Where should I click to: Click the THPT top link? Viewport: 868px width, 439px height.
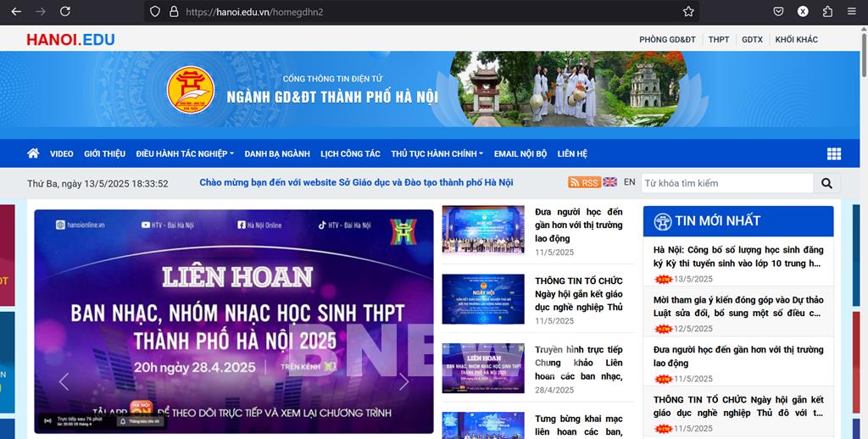click(x=719, y=39)
